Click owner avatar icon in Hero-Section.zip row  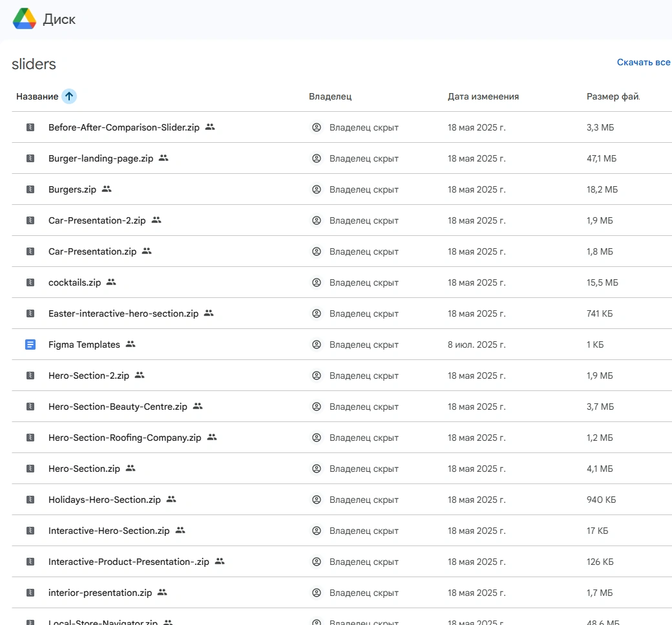(x=316, y=469)
